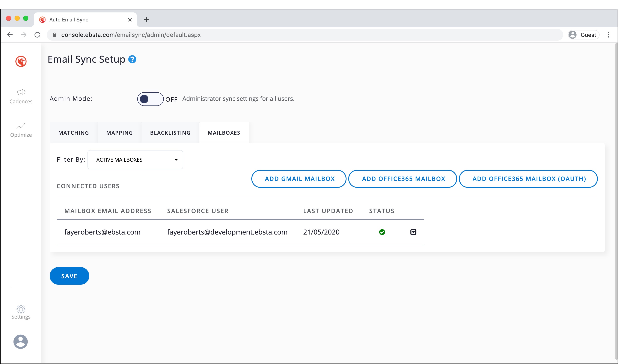Open the Optimize section
Image resolution: width=627 pixels, height=364 pixels.
pyautogui.click(x=21, y=130)
